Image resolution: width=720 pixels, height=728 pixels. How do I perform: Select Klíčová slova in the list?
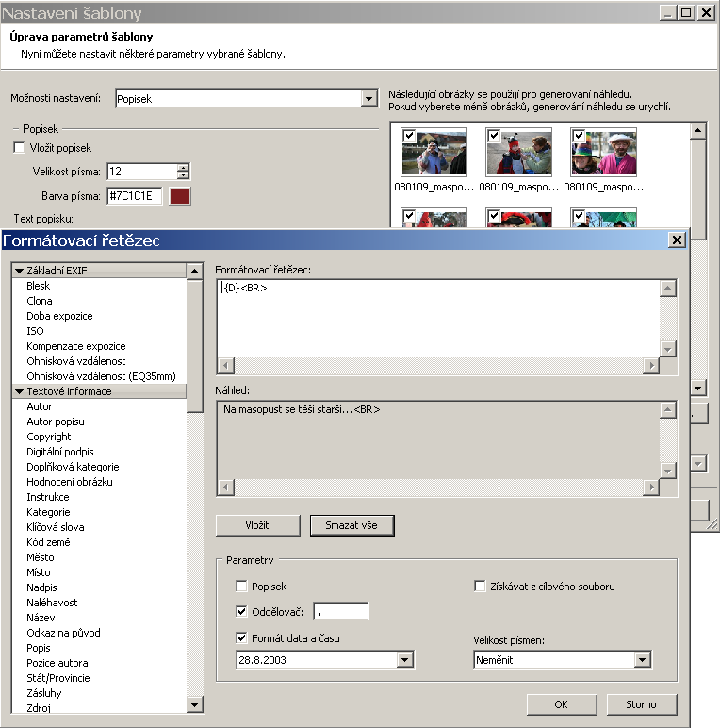tap(55, 527)
